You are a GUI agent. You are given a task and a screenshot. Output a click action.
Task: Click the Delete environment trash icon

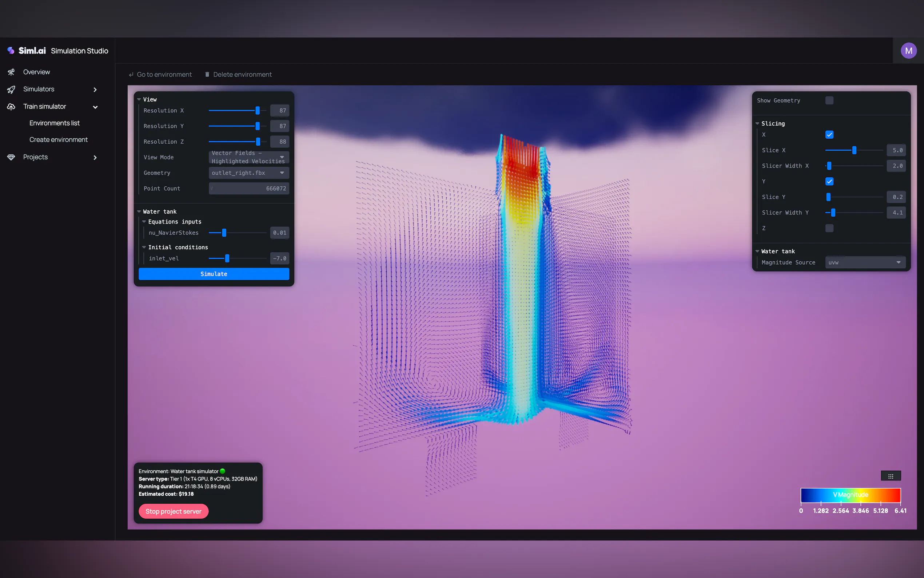pos(207,75)
